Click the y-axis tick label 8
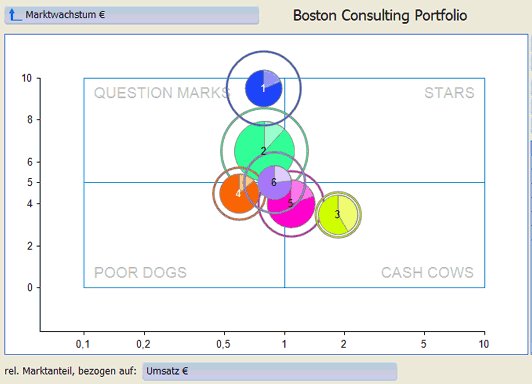Viewport: 532px width, 384px height. pos(30,120)
